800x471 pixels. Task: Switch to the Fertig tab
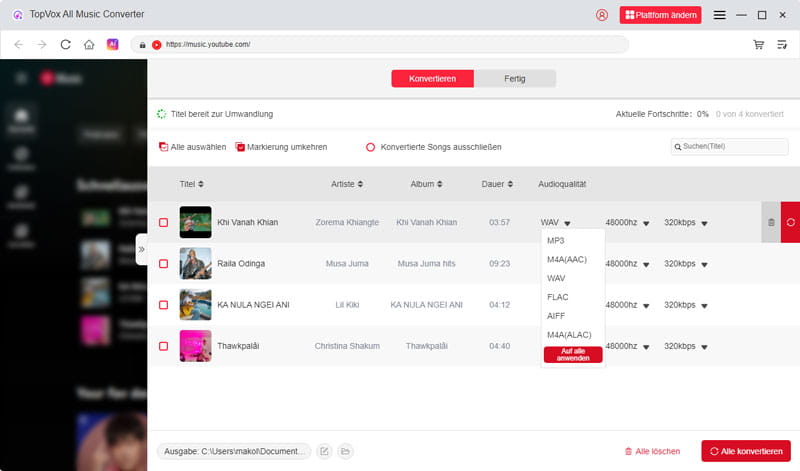click(x=515, y=79)
